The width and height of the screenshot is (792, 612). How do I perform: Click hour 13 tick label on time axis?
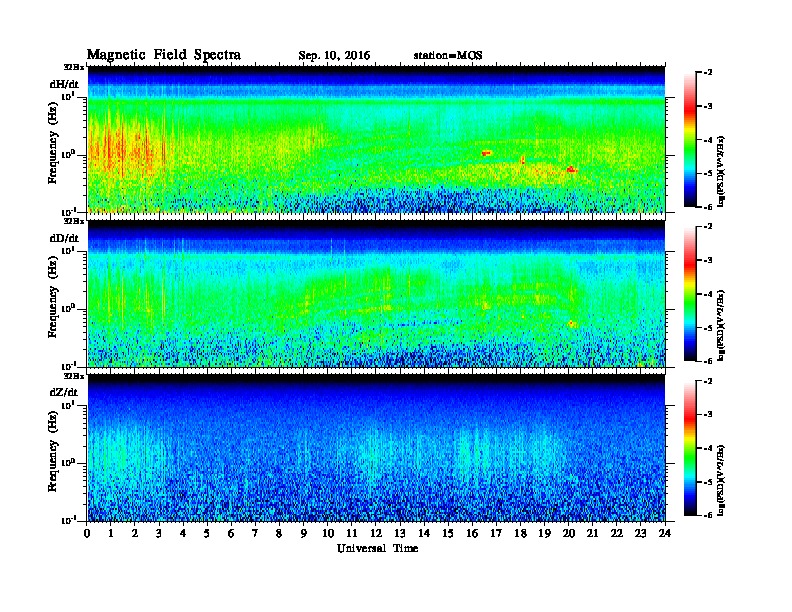point(400,534)
